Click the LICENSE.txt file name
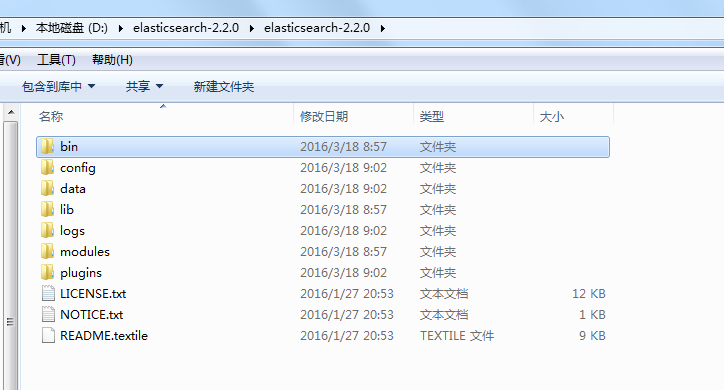Image resolution: width=724 pixels, height=390 pixels. (93, 294)
